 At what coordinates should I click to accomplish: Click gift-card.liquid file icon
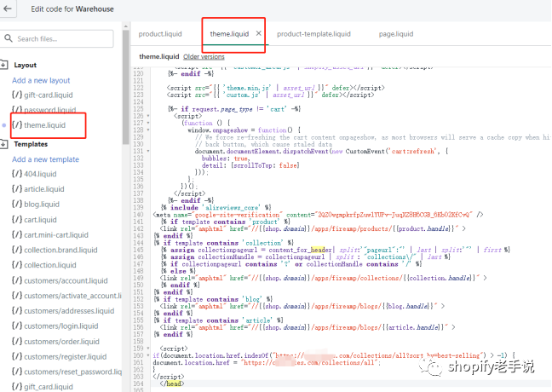17,95
